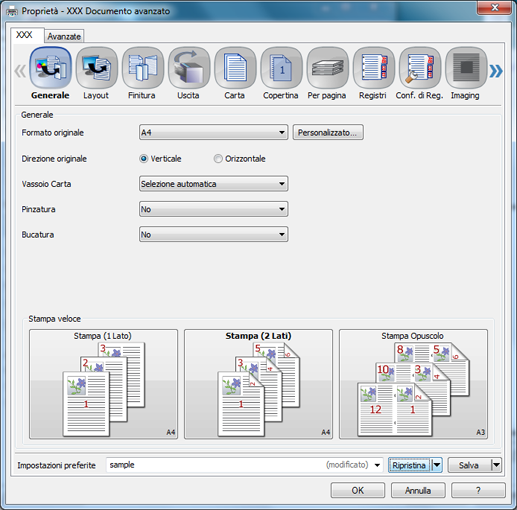Choose the Stampa (1 Lato) thumbnail

click(103, 384)
